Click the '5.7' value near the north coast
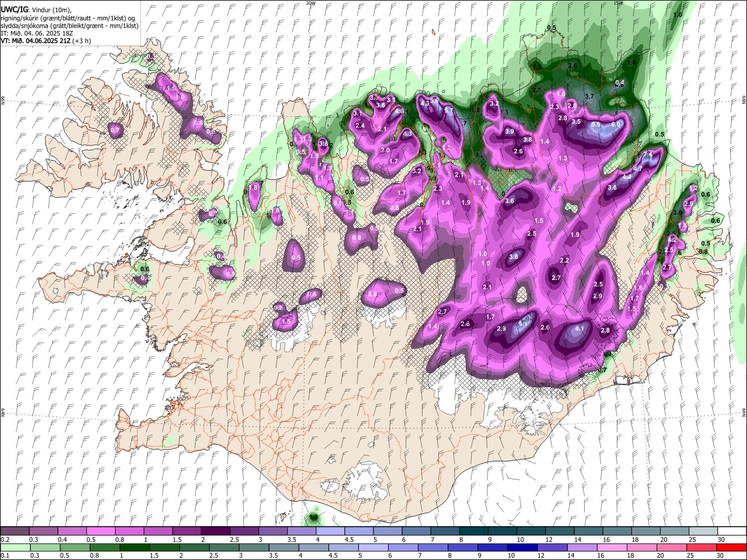 pyautogui.click(x=449, y=110)
